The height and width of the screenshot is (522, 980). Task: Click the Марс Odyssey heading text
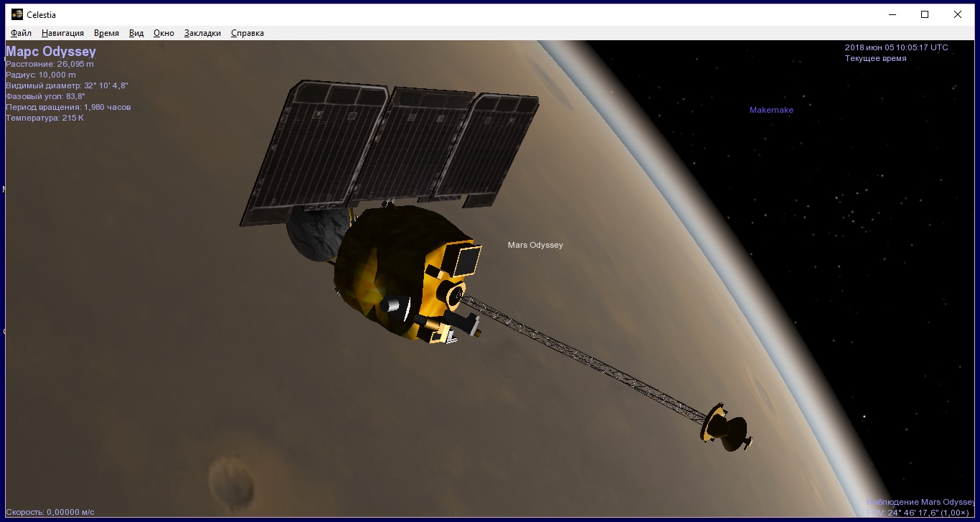(x=51, y=52)
